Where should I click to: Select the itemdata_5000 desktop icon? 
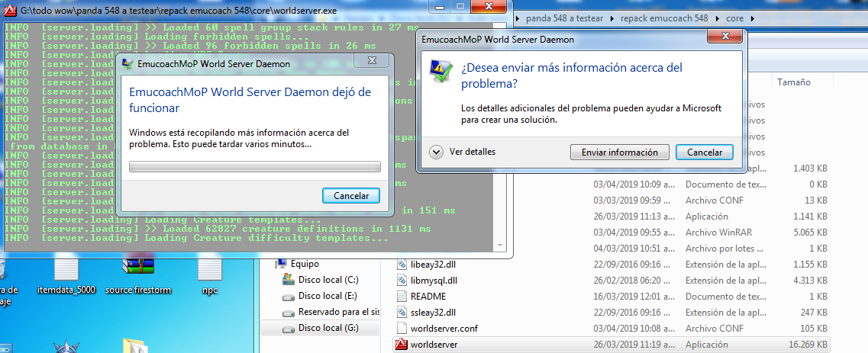click(66, 269)
